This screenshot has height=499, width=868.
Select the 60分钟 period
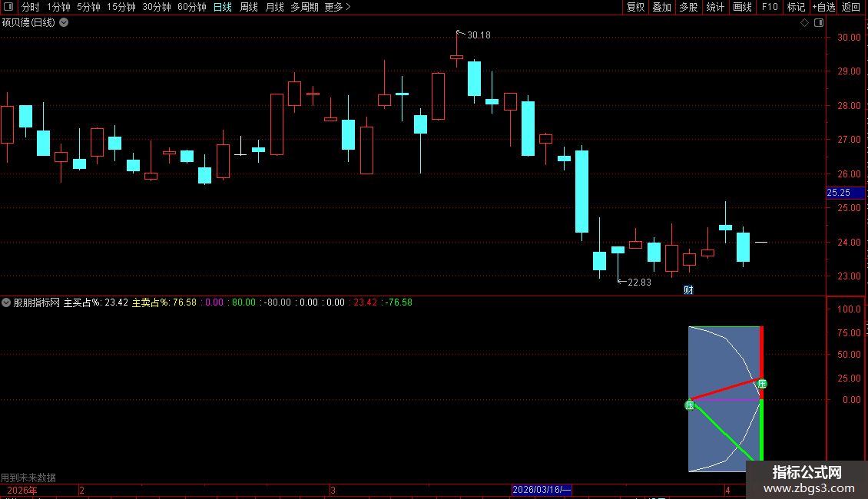pyautogui.click(x=192, y=7)
